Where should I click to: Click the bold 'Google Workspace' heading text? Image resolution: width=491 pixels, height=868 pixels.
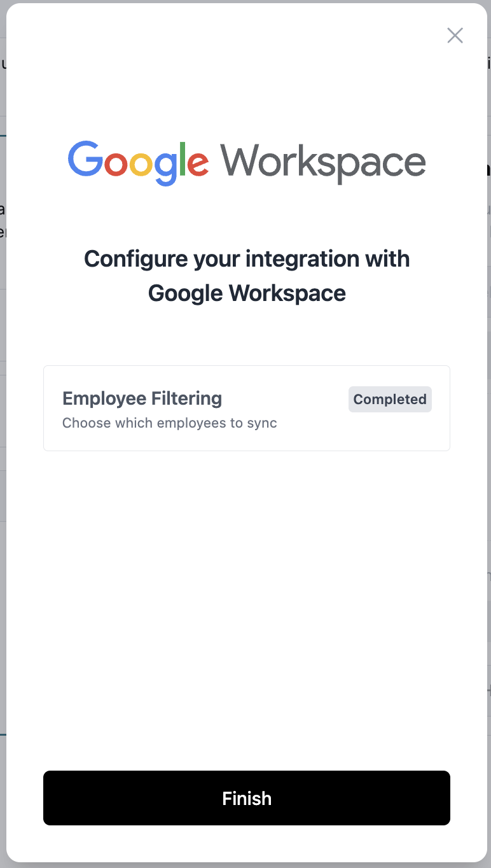point(247,293)
